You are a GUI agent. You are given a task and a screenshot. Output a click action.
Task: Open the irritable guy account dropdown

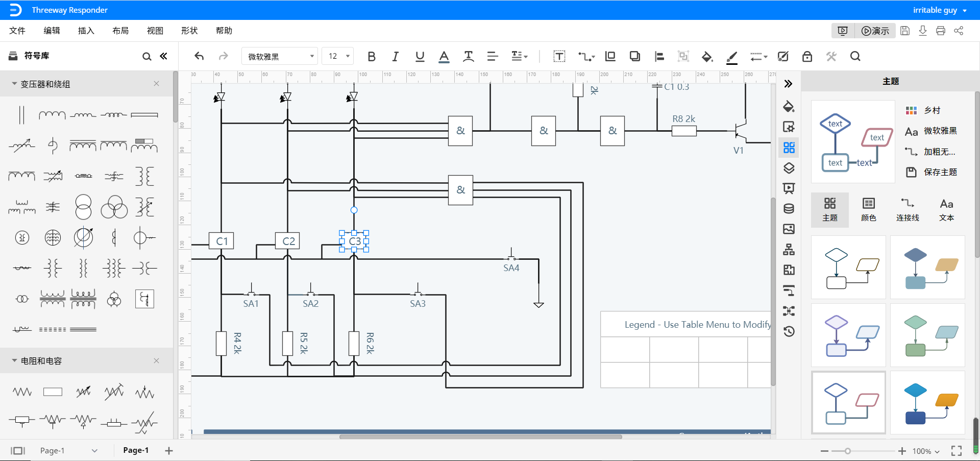(x=940, y=10)
